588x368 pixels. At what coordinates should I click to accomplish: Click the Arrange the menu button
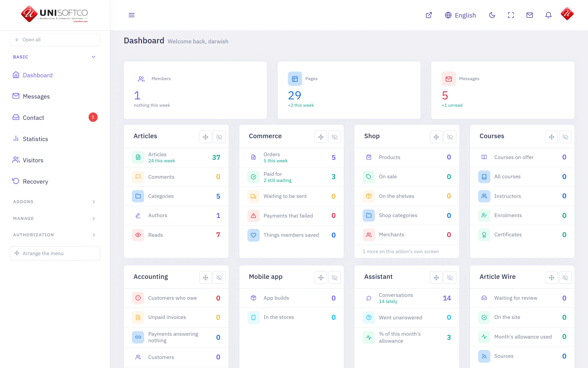(x=55, y=253)
